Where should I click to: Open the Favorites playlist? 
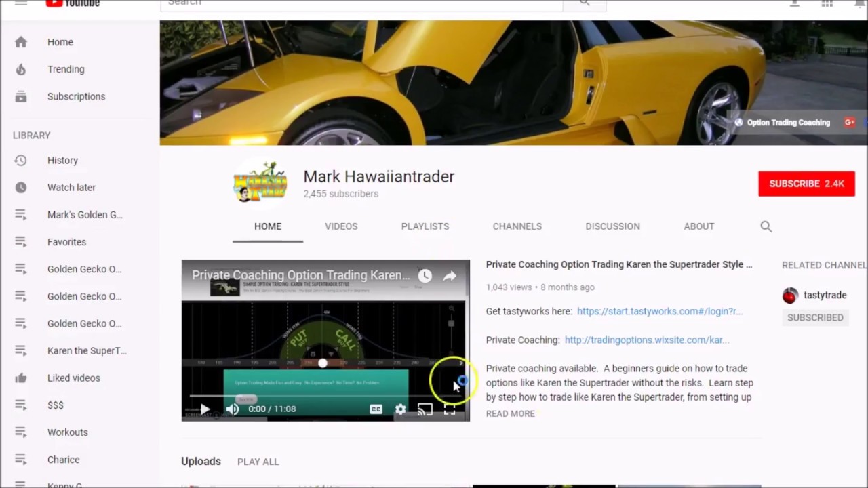[x=66, y=242]
